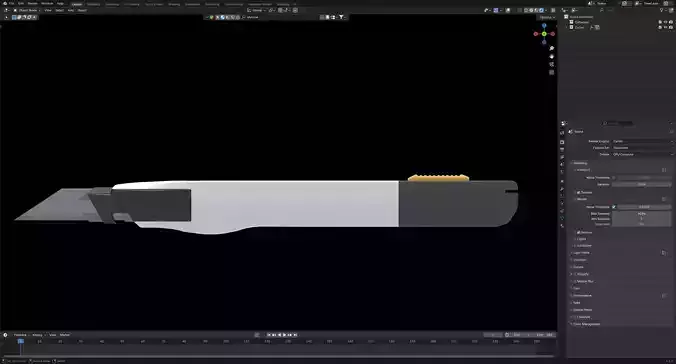Screen dimensions: 676x364
Task: Jump to first frame button
Action: (269, 335)
